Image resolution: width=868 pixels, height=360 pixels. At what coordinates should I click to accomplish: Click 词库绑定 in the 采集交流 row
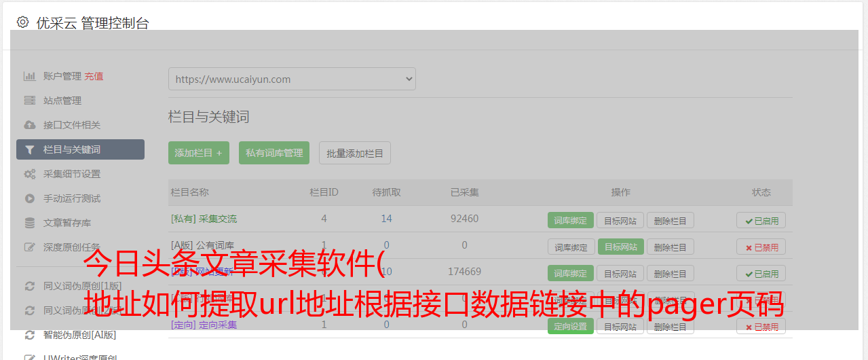[x=571, y=220]
